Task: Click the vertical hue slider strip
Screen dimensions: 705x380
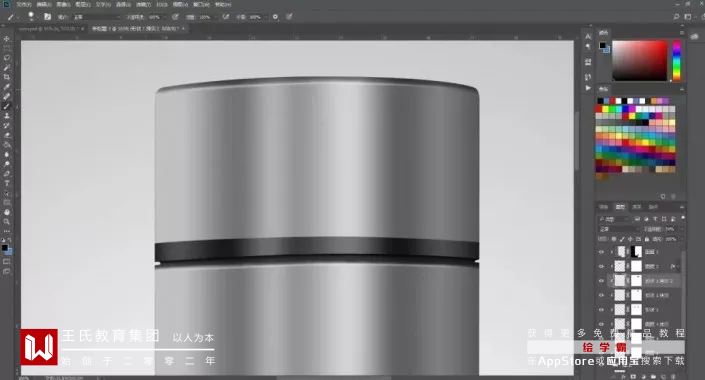Action: [676, 61]
